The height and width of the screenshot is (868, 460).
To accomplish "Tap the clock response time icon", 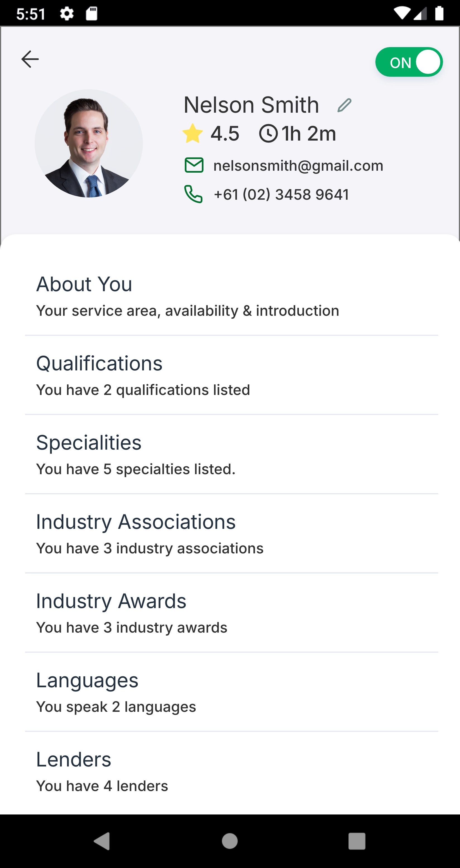I will [268, 133].
